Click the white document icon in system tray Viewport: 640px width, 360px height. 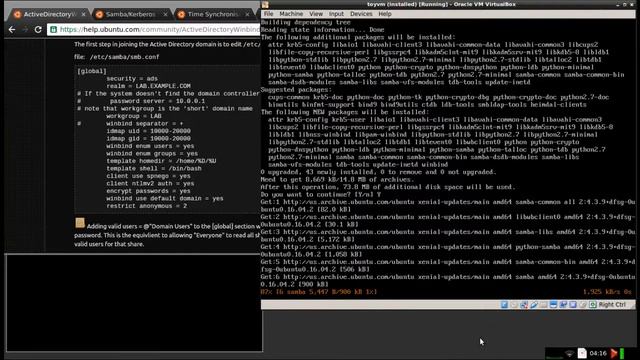(x=582, y=353)
